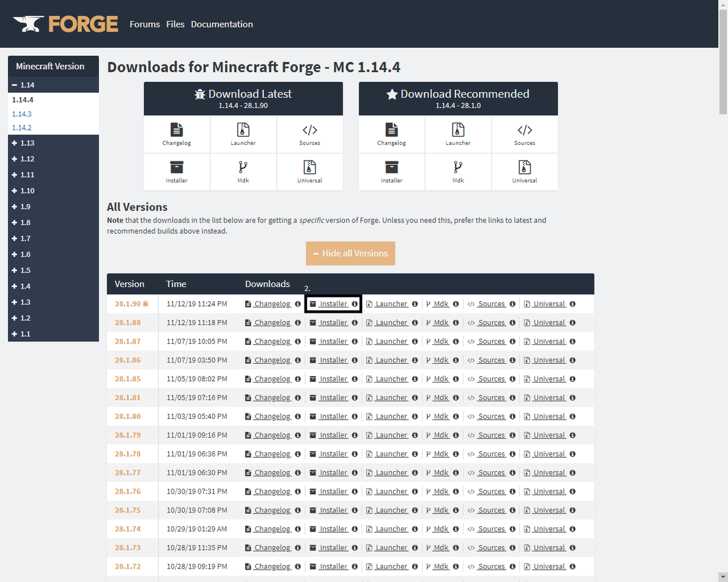Select Minecraft version 1.14.4
The image size is (728, 582).
coord(23,100)
